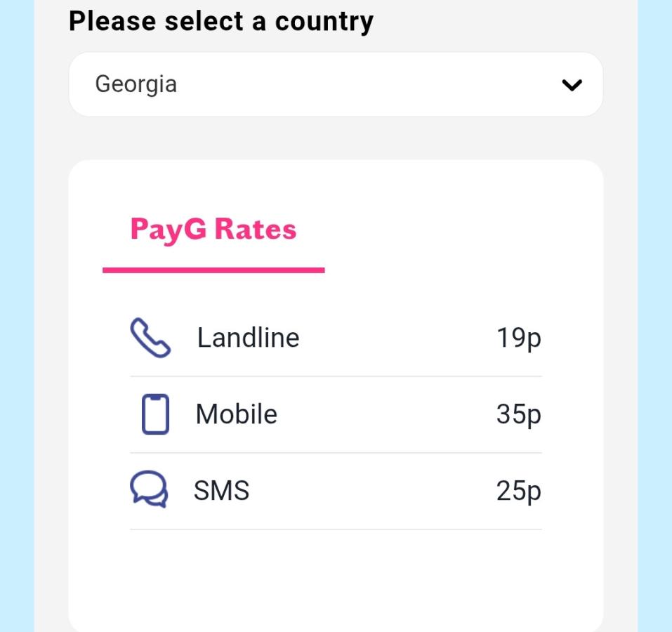Select the speech bubble icon beside 25p
This screenshot has height=632, width=672.
[x=150, y=490]
